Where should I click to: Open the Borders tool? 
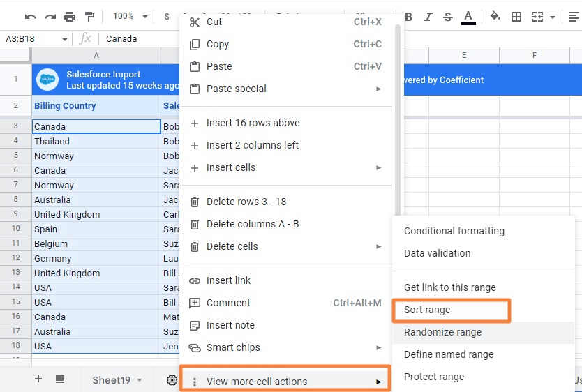tap(516, 17)
